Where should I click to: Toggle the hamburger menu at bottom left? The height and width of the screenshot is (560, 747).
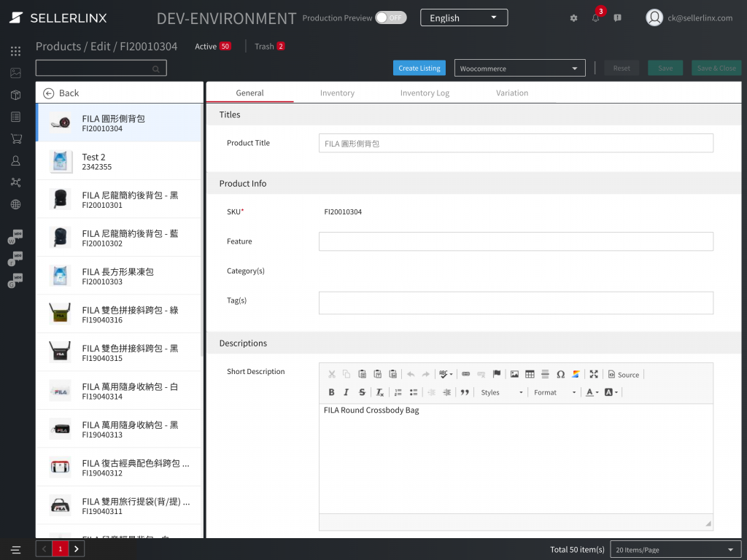tap(16, 550)
